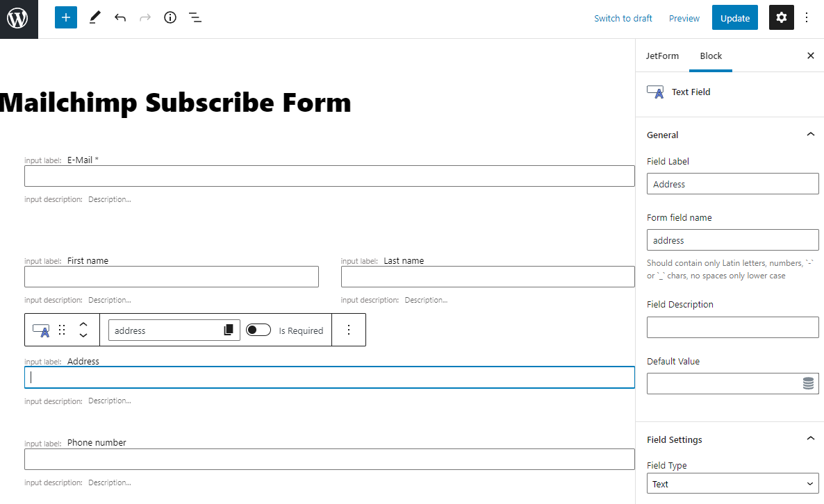The height and width of the screenshot is (504, 824).
Task: Click the Text Field block type icon in toolbar
Action: click(x=41, y=330)
